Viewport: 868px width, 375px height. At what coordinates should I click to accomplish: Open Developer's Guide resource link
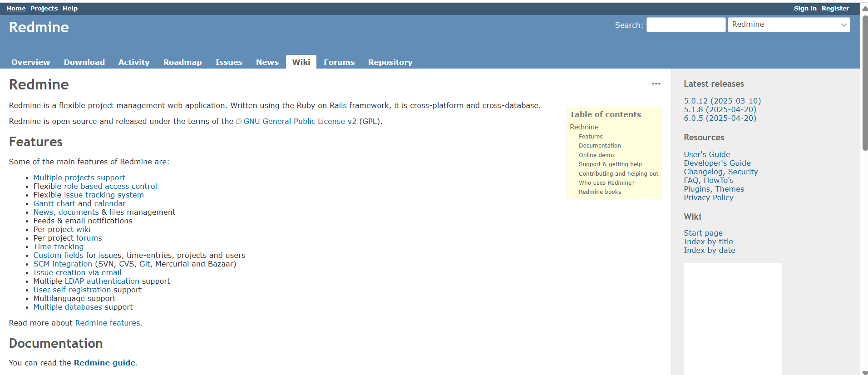(x=717, y=163)
